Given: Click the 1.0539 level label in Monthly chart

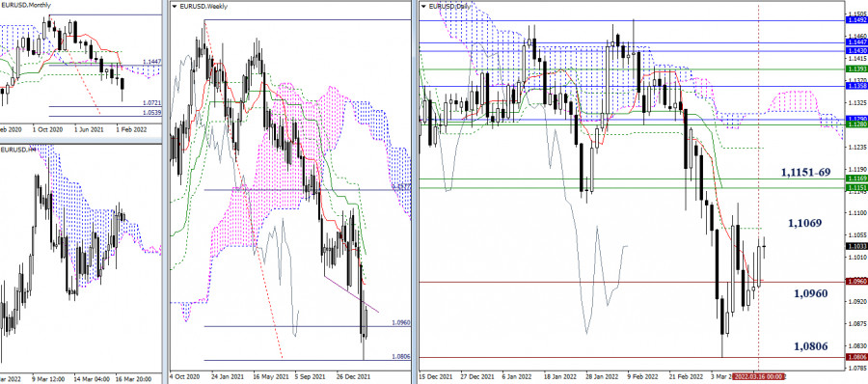Looking at the screenshot, I should pos(151,113).
